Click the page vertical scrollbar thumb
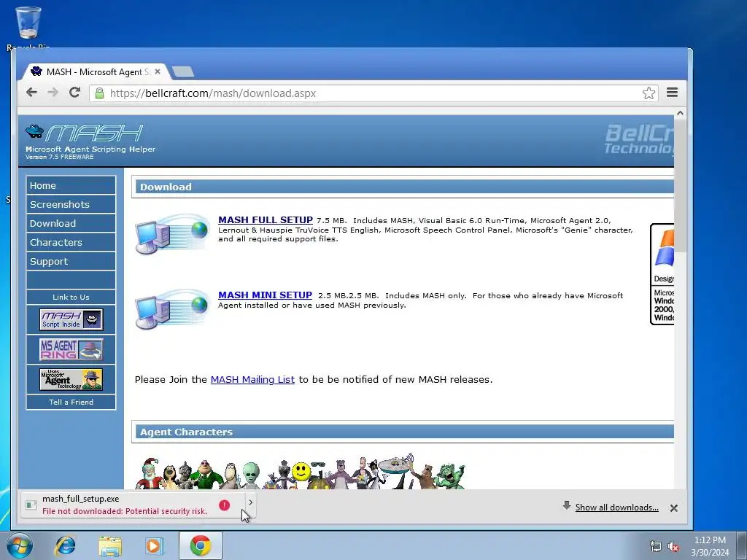 (680, 186)
